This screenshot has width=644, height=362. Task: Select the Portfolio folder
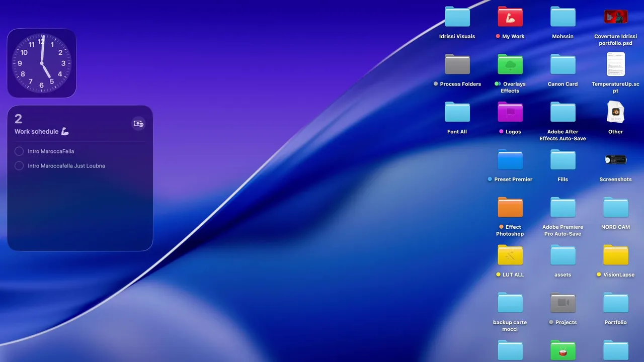pyautogui.click(x=616, y=303)
